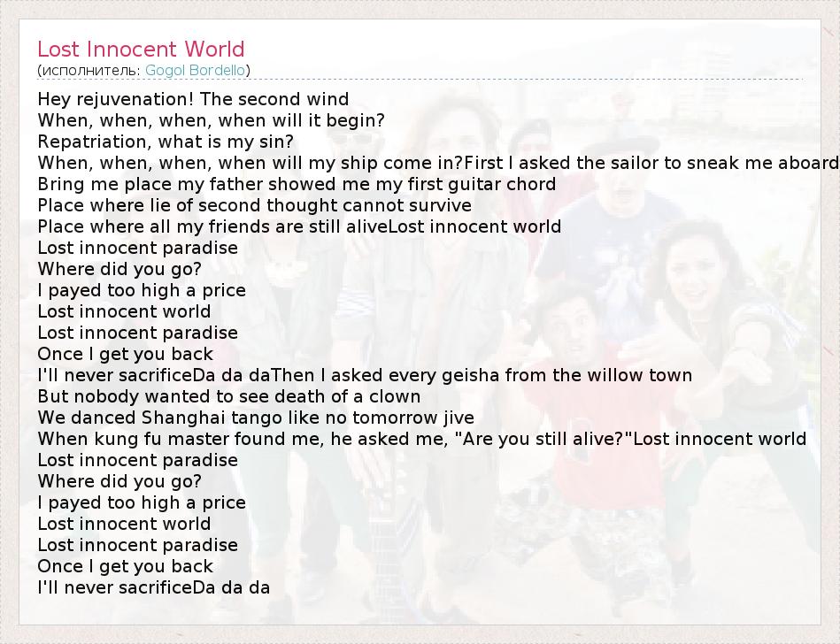
Task: Click 'lie of second thought cannot survive' line
Action: (x=254, y=205)
